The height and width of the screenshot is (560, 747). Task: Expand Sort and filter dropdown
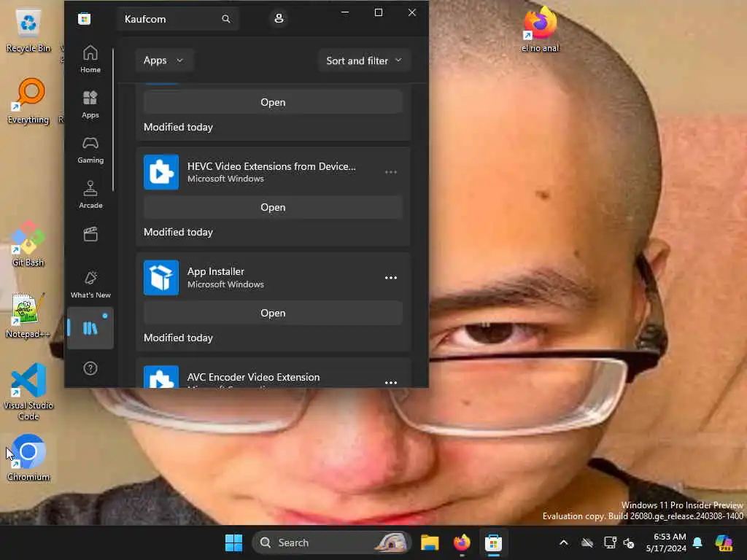click(x=364, y=61)
